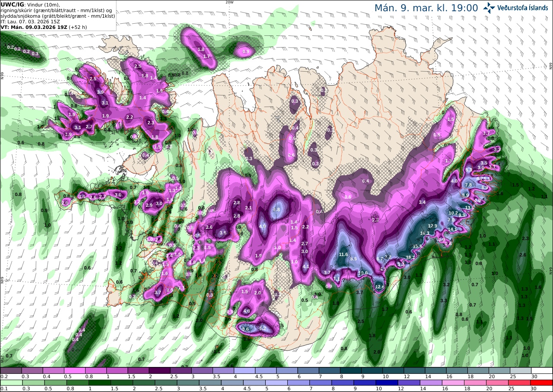The image size is (553, 392).
Task: Click the 3.2 value over the southeast sea
Action: point(447,285)
